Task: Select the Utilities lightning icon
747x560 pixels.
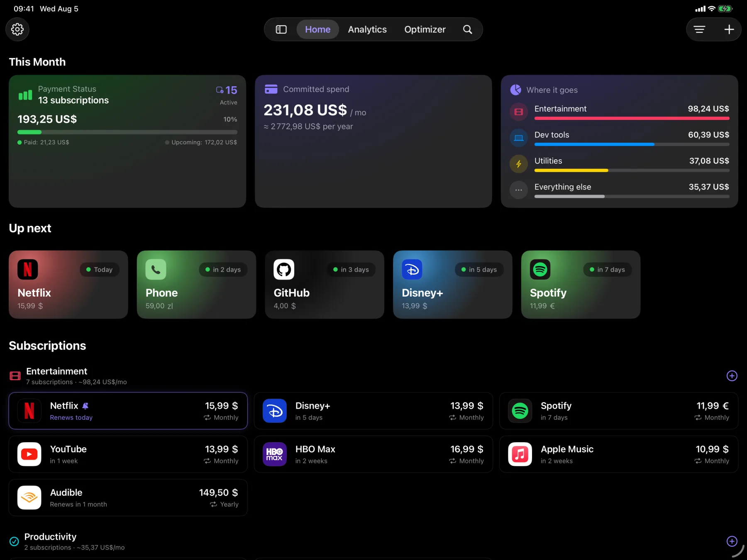Action: (519, 164)
